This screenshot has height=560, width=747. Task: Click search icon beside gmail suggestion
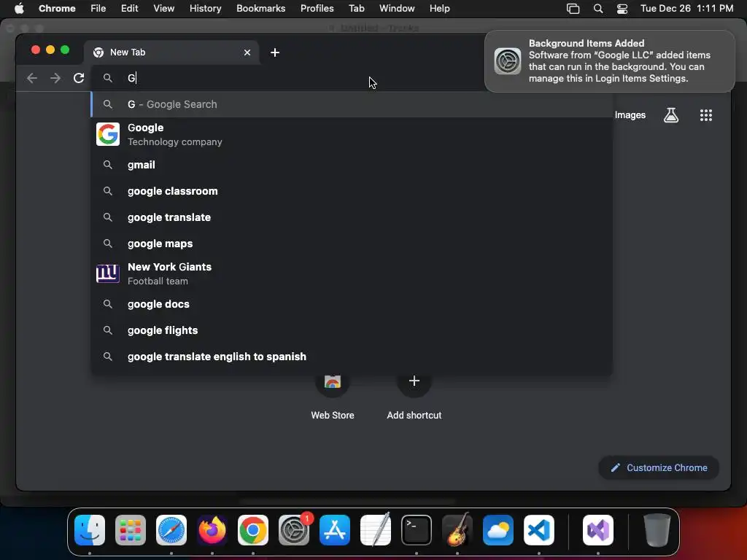[x=108, y=165]
